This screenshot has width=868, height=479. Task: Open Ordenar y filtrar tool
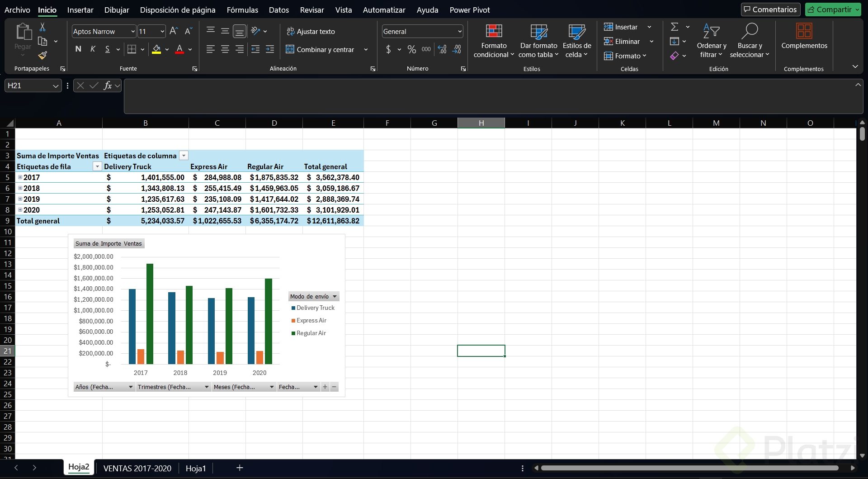tap(711, 41)
